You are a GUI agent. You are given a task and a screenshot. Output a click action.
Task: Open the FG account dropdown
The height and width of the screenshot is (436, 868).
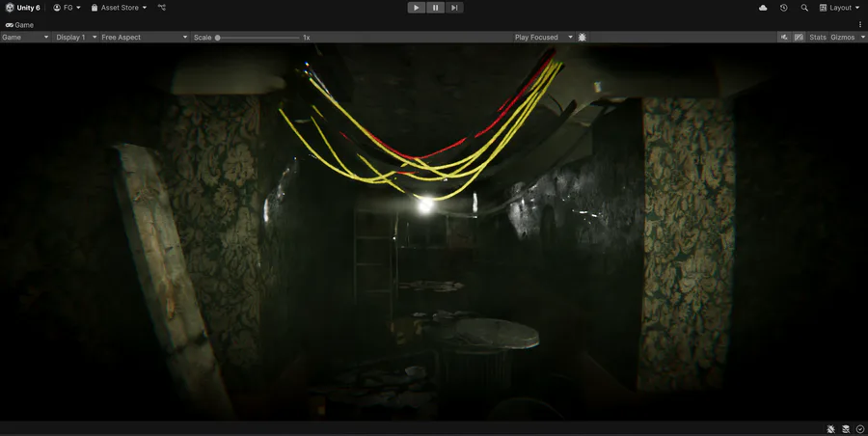click(x=67, y=8)
